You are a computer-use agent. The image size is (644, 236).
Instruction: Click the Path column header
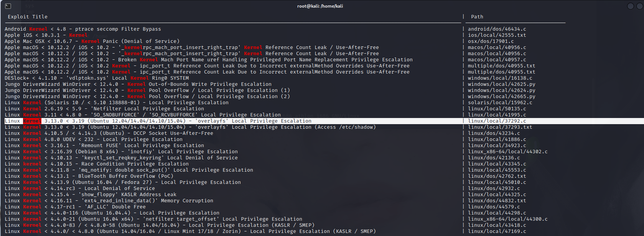coord(477,17)
